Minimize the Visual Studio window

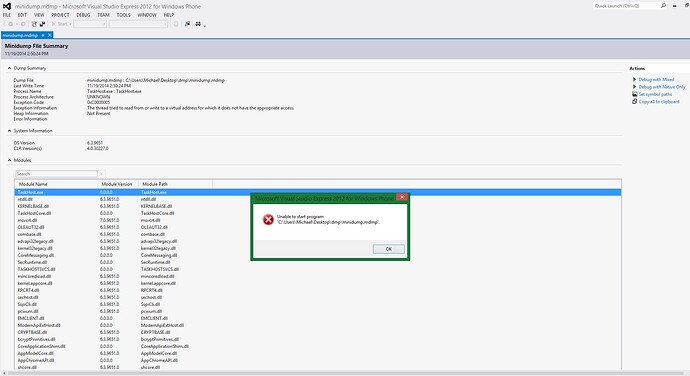675,6
